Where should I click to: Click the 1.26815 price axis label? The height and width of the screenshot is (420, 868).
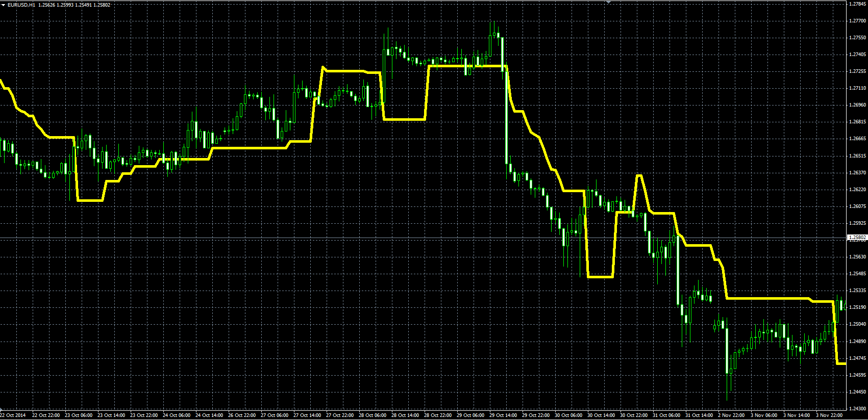(x=858, y=122)
